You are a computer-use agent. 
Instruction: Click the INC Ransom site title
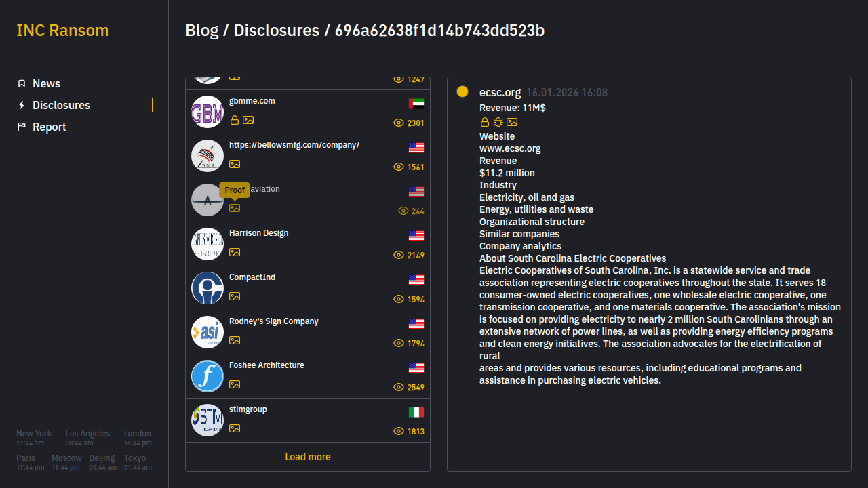(62, 30)
